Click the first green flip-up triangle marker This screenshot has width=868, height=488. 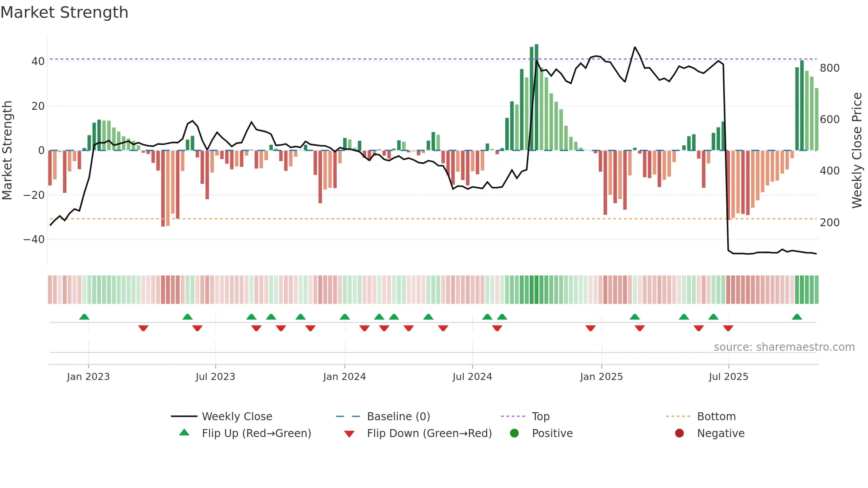[x=84, y=317]
